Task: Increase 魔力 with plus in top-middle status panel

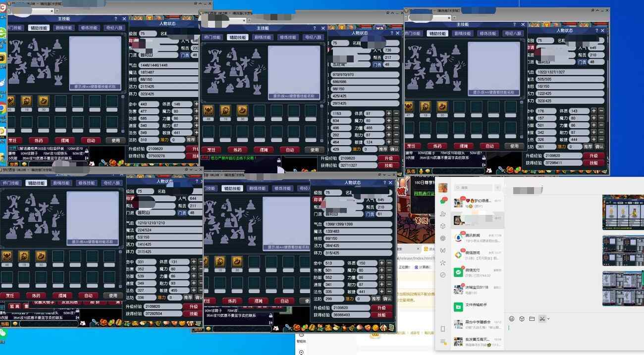Action: (389, 121)
